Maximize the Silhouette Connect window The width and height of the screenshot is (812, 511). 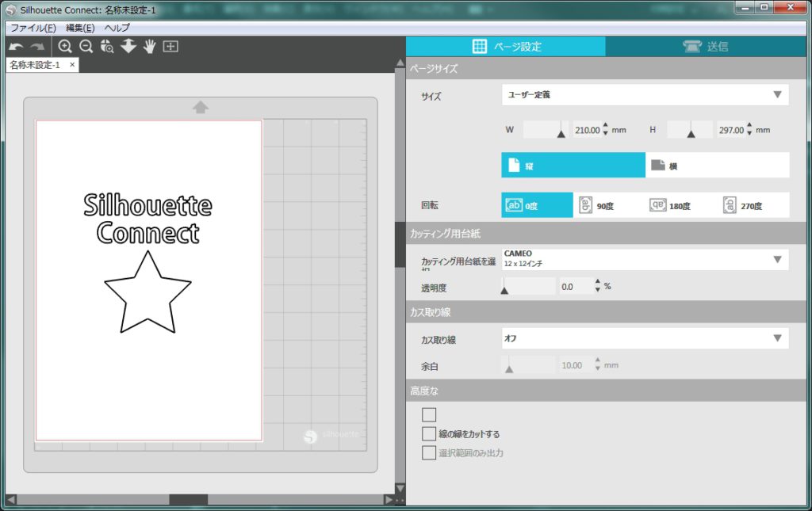(x=764, y=7)
